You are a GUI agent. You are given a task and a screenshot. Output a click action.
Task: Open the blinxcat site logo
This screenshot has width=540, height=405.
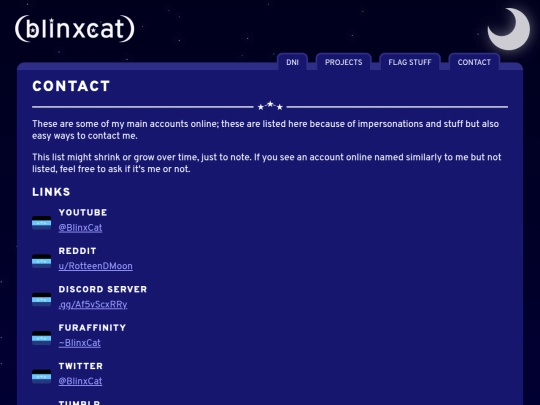point(75,28)
